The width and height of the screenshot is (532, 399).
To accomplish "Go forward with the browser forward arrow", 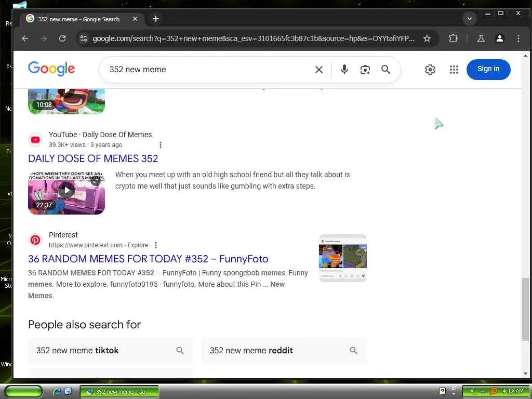I will (44, 38).
